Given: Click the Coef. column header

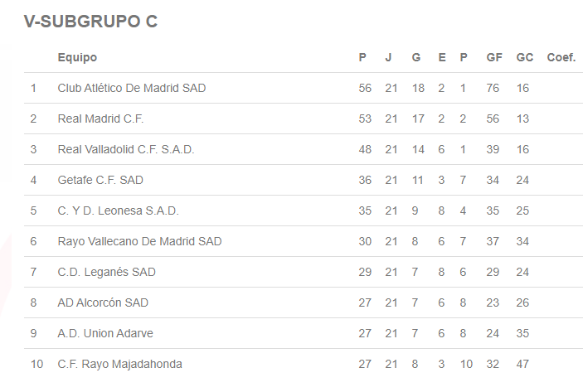Looking at the screenshot, I should pyautogui.click(x=561, y=57).
